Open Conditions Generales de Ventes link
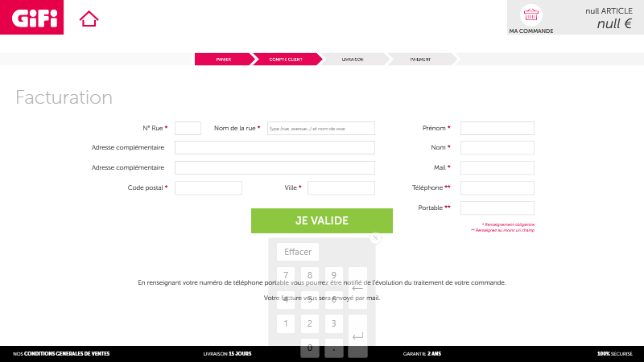The image size is (644, 362). coord(61,353)
